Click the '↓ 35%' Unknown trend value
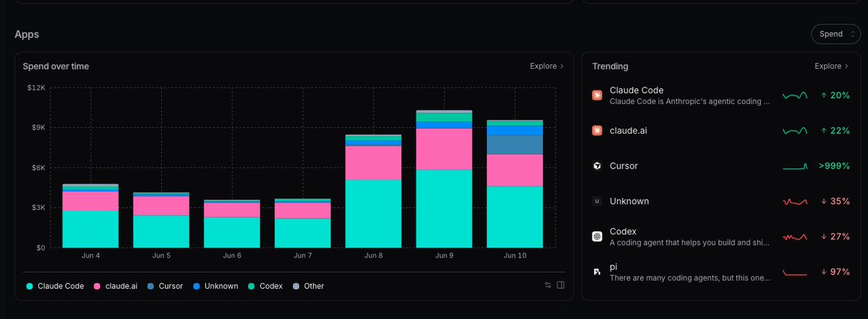 coord(835,201)
